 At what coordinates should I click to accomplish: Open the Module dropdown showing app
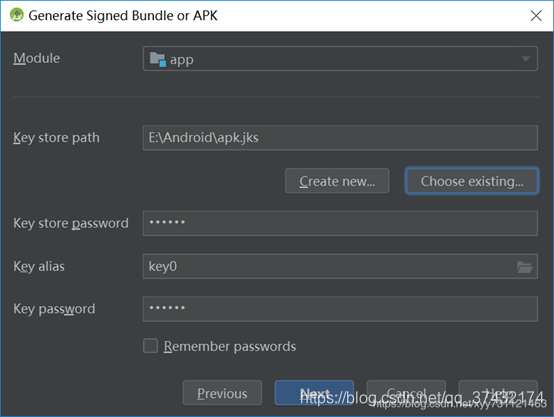coord(340,59)
